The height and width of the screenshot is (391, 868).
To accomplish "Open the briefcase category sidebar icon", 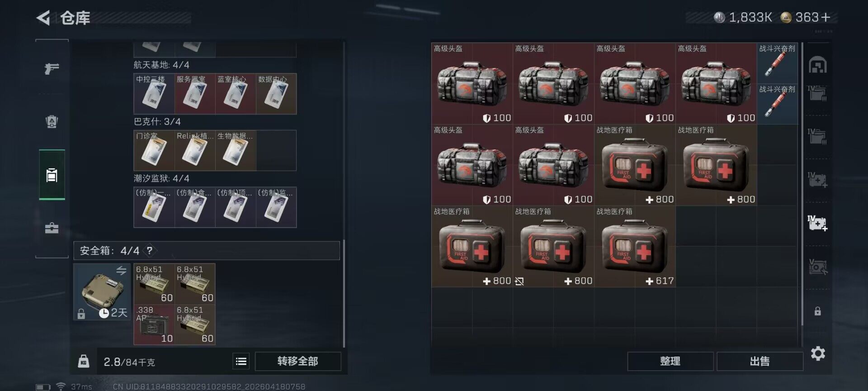I will [x=52, y=228].
